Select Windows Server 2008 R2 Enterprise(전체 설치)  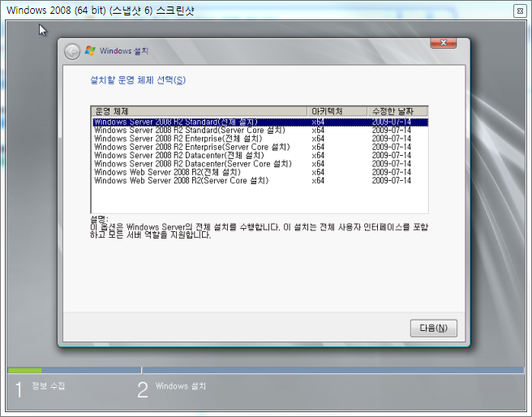(x=260, y=139)
